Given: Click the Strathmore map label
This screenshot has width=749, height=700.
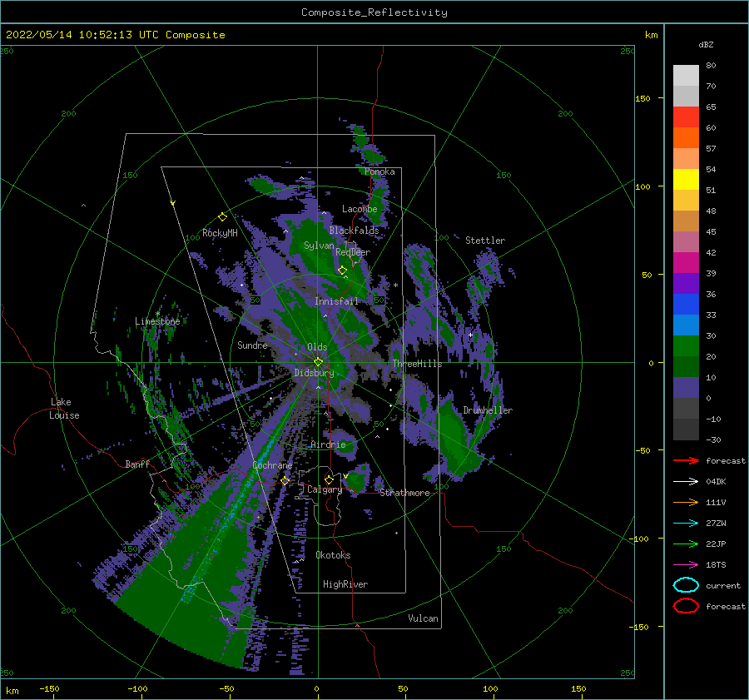Looking at the screenshot, I should point(405,493).
